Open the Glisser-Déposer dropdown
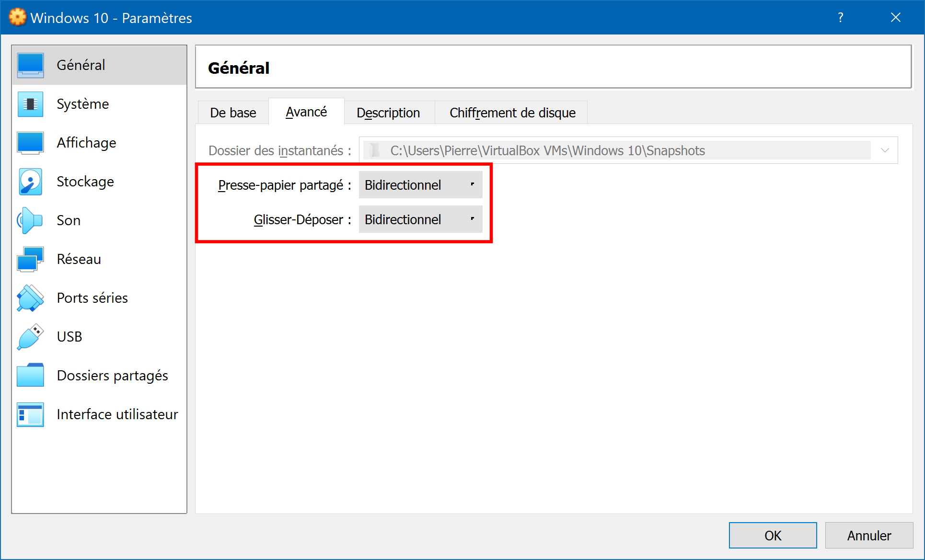 click(x=420, y=219)
